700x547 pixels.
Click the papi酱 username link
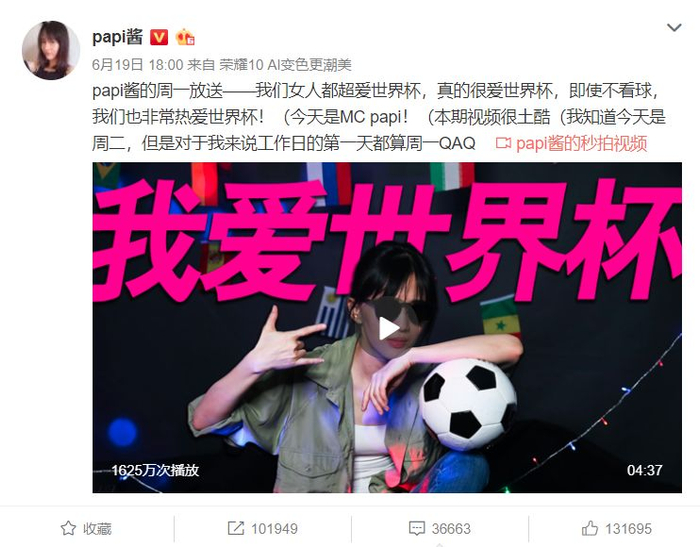[117, 37]
